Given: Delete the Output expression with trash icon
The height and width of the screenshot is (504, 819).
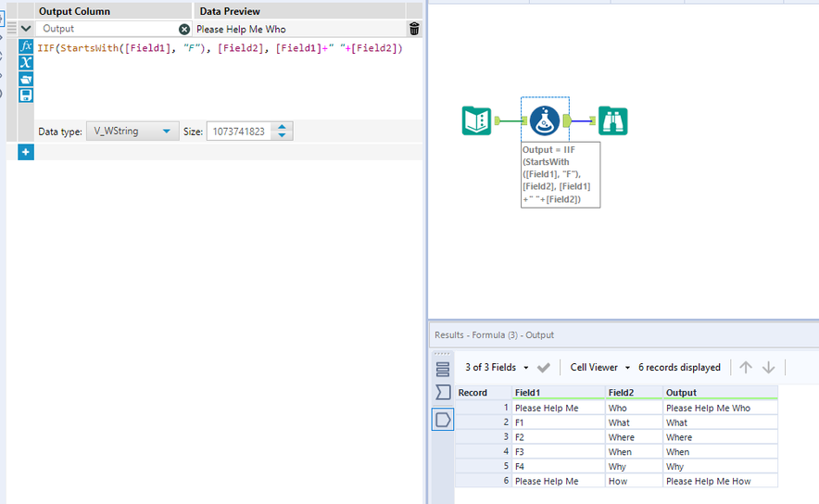Looking at the screenshot, I should pyautogui.click(x=413, y=29).
